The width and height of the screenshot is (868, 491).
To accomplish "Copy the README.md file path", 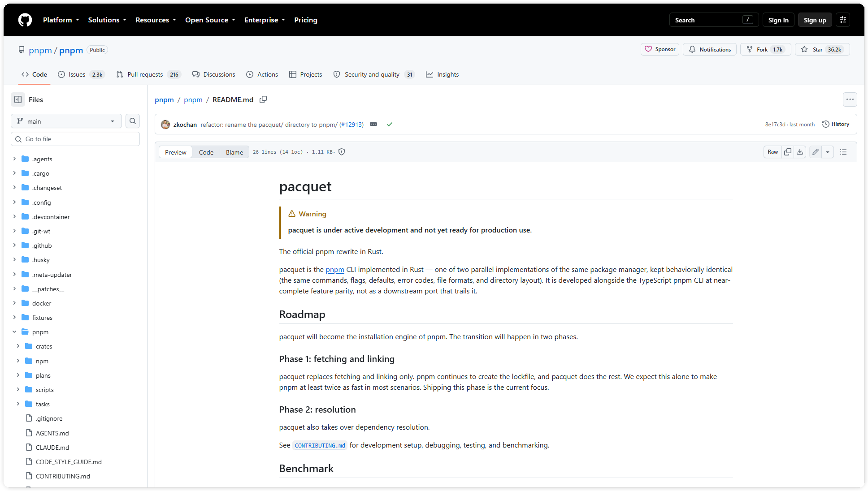I will 263,99.
